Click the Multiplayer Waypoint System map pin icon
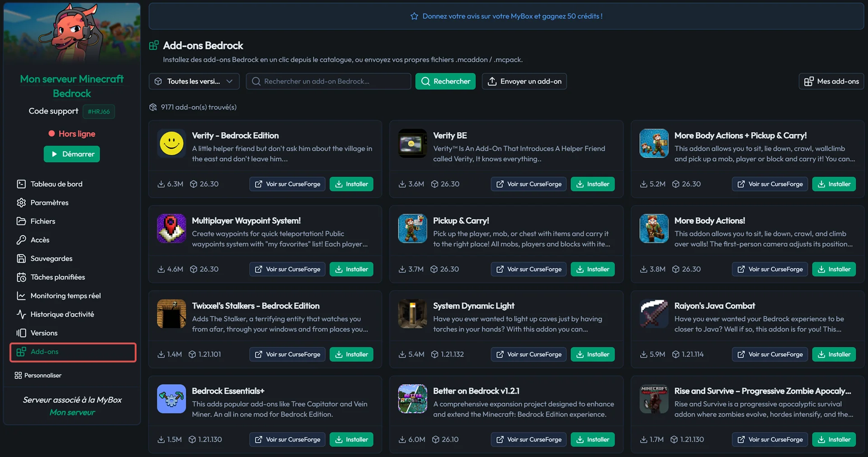The width and height of the screenshot is (868, 457). (171, 228)
